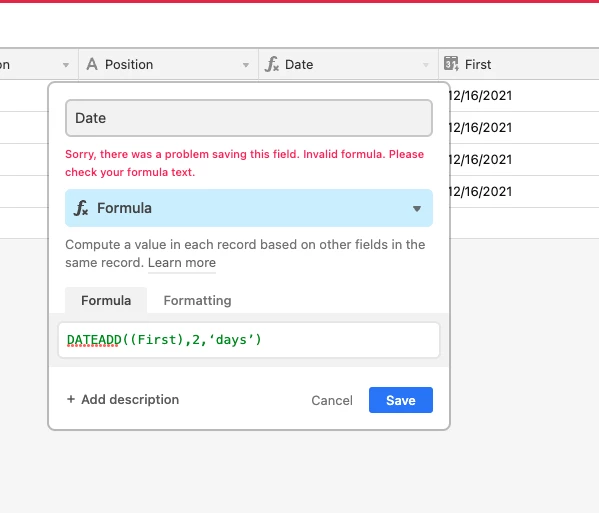Cancel the field editing dialog

332,400
